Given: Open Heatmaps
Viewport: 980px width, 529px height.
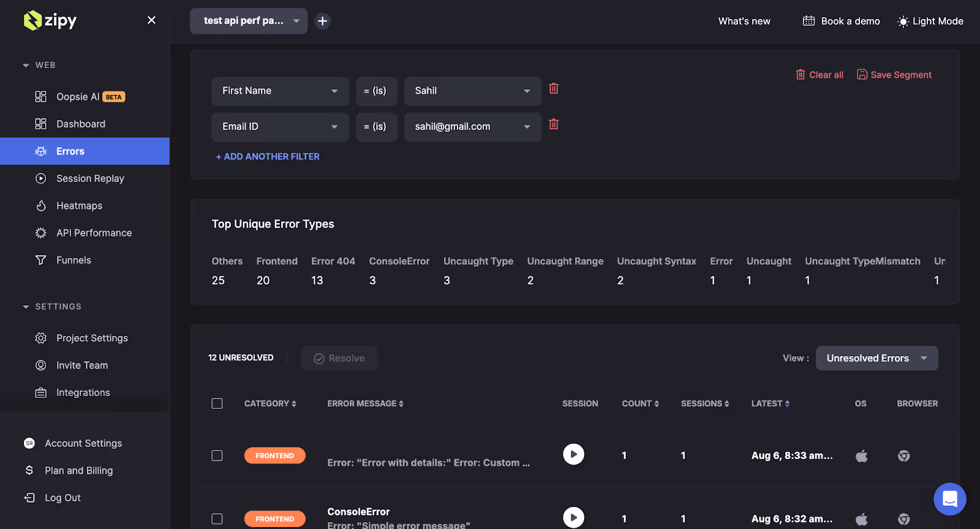Looking at the screenshot, I should click(85, 205).
